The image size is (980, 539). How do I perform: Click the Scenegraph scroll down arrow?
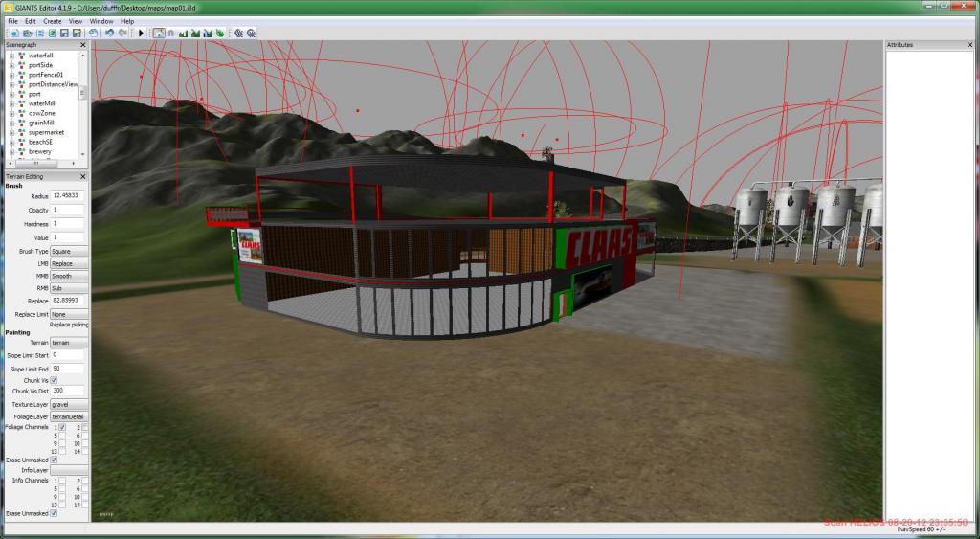click(82, 154)
